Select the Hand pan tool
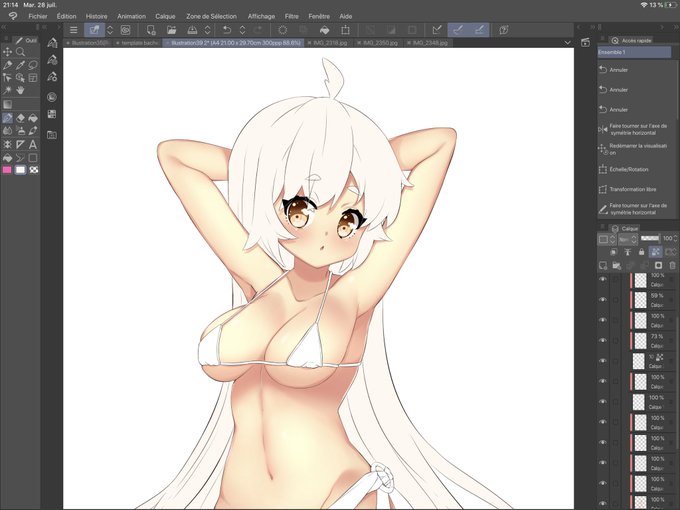Viewport: 680px width, 510px height. coord(20,90)
